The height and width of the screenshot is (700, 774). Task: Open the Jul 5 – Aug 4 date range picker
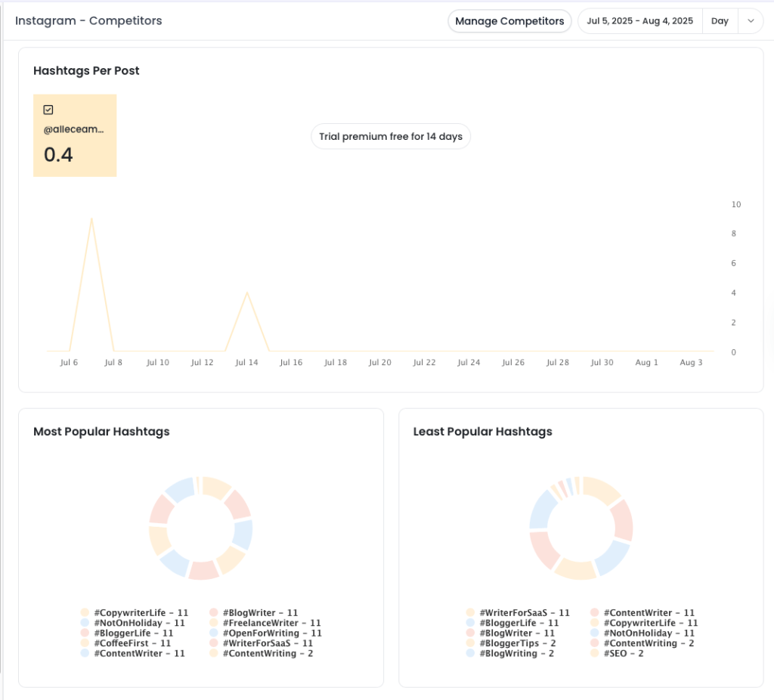point(640,21)
